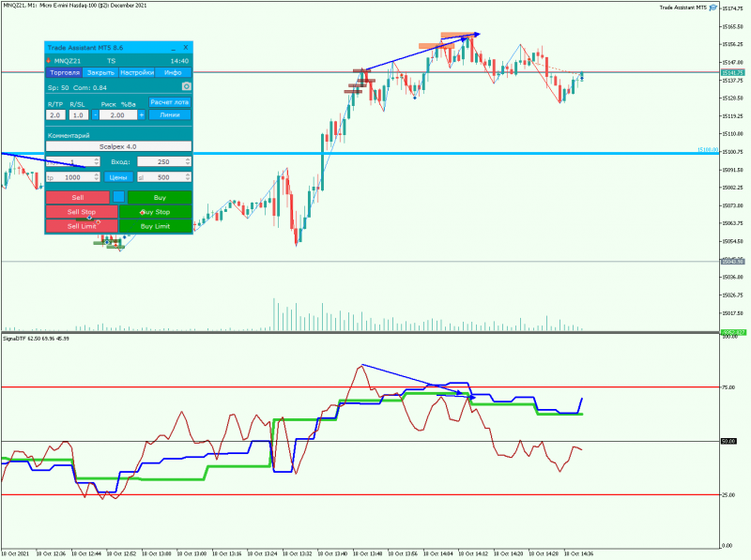
Task: Decrease risk with the minus button
Action: 96,114
